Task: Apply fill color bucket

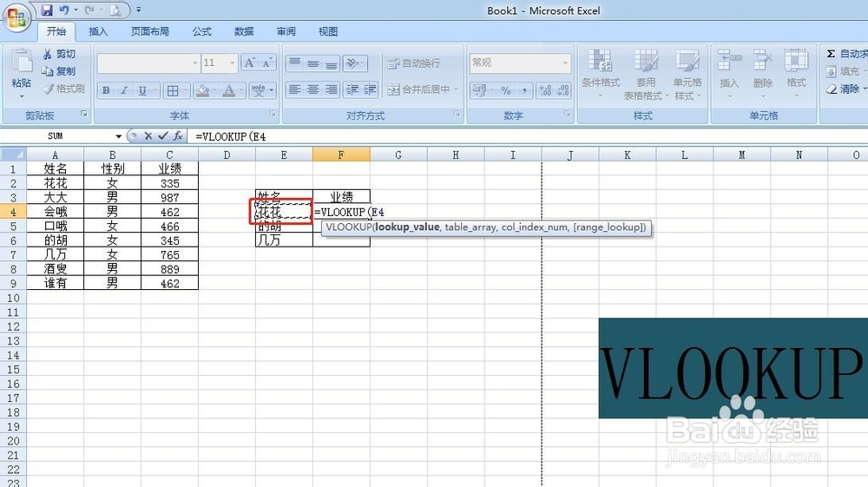Action: click(202, 90)
